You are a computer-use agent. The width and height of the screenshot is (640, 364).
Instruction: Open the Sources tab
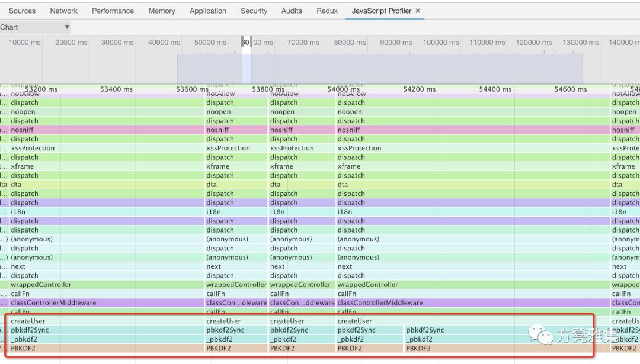[22, 11]
